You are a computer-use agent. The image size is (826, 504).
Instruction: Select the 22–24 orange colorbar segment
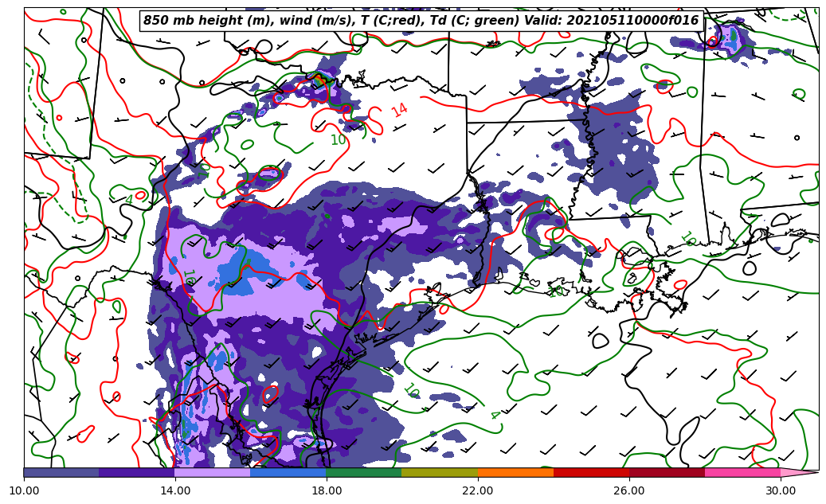[515, 472]
